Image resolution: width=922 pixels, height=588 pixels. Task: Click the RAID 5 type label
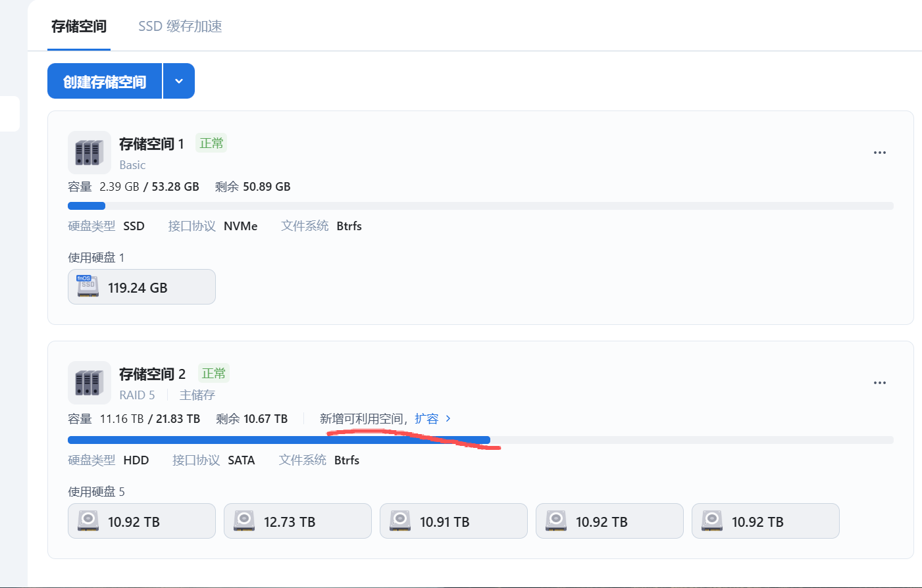(x=137, y=395)
